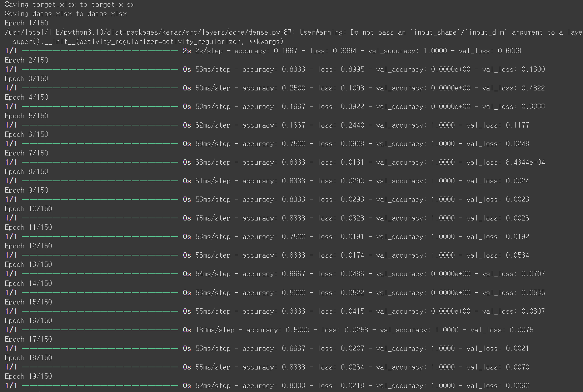This screenshot has height=392, width=583.
Task: Click the val_loss: 0.0075 value
Action: 502,330
